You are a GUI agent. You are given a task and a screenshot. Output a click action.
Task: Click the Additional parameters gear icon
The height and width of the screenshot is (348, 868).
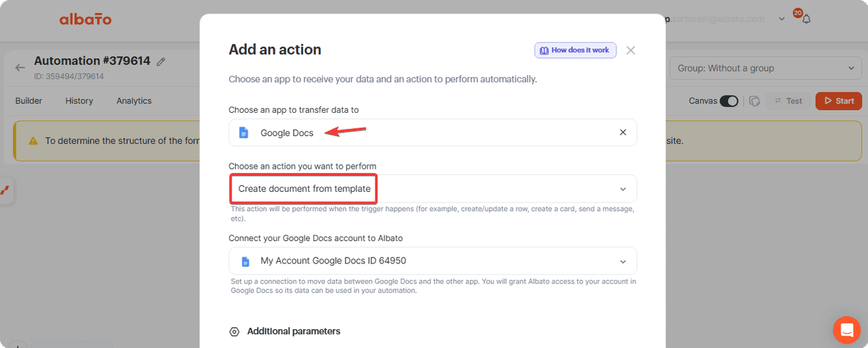tap(234, 331)
